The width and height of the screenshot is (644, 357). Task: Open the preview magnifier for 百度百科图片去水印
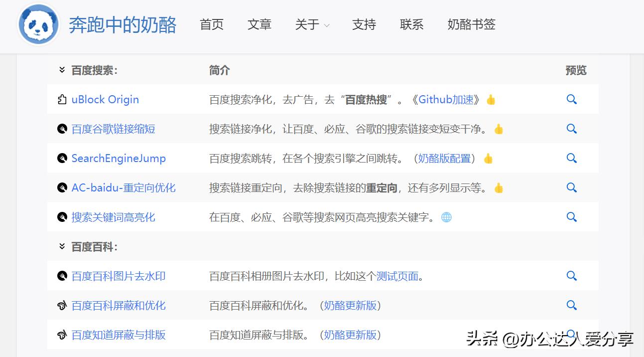point(571,276)
